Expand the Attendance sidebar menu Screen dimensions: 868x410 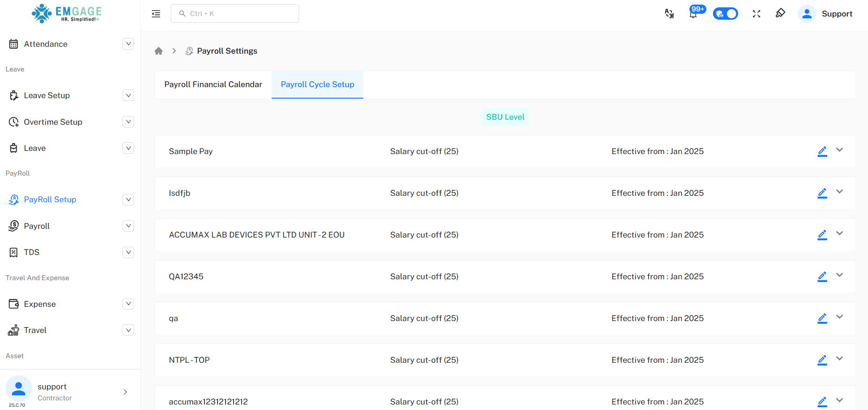pyautogui.click(x=128, y=44)
